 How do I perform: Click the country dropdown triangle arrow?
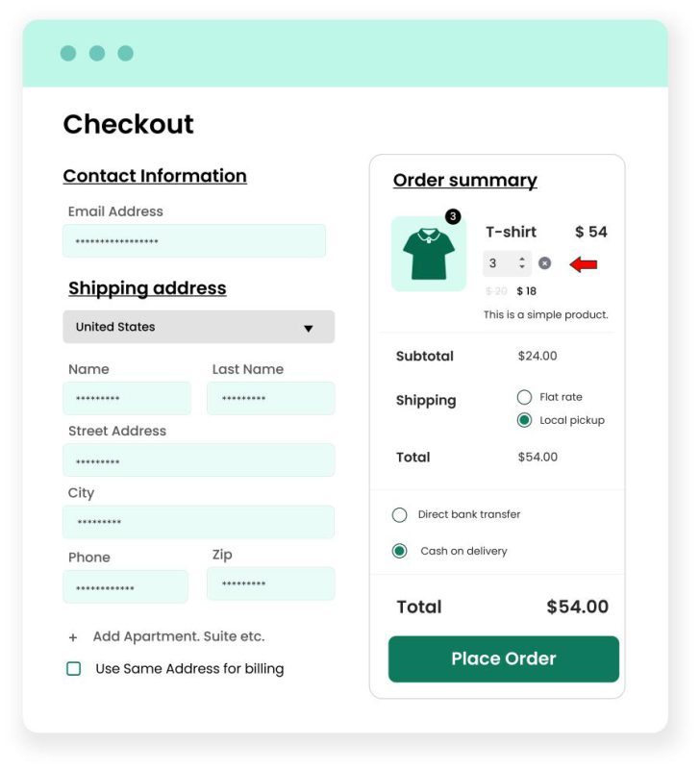pos(309,328)
